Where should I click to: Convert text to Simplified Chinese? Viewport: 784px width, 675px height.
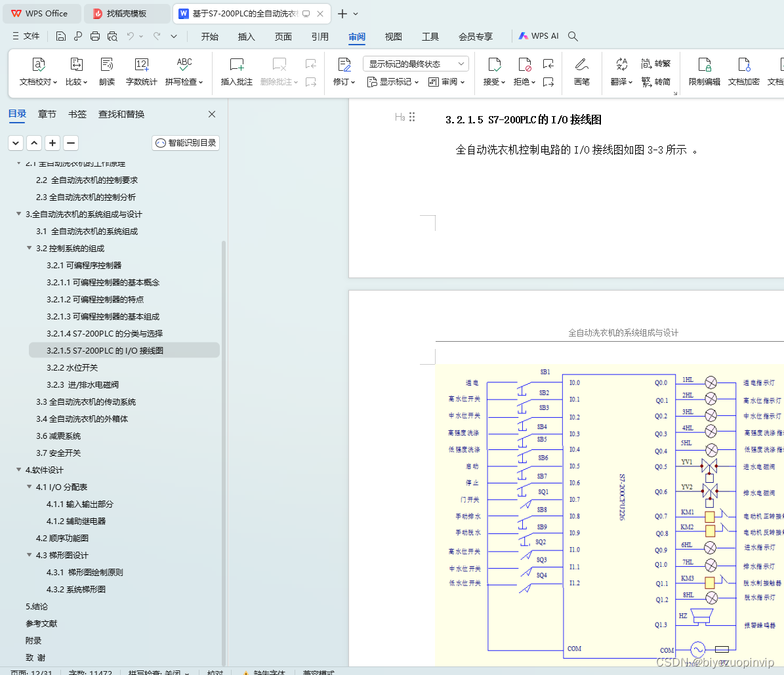pos(655,81)
